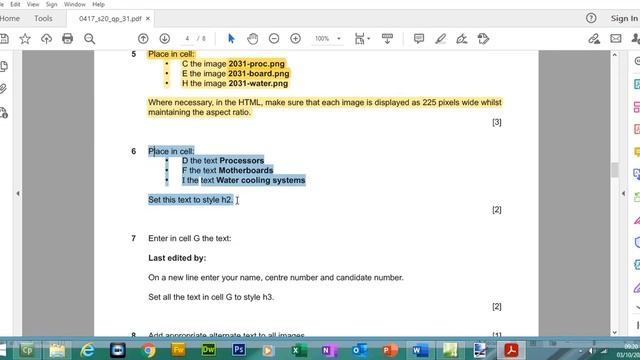
Task: Zoom in with the plus circle icon
Action: pyautogui.click(x=295, y=39)
